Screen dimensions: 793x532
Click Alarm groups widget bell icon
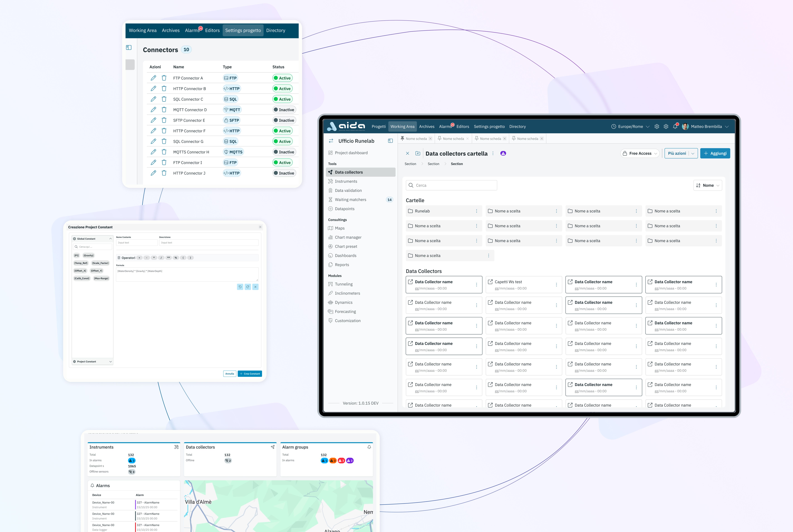369,447
